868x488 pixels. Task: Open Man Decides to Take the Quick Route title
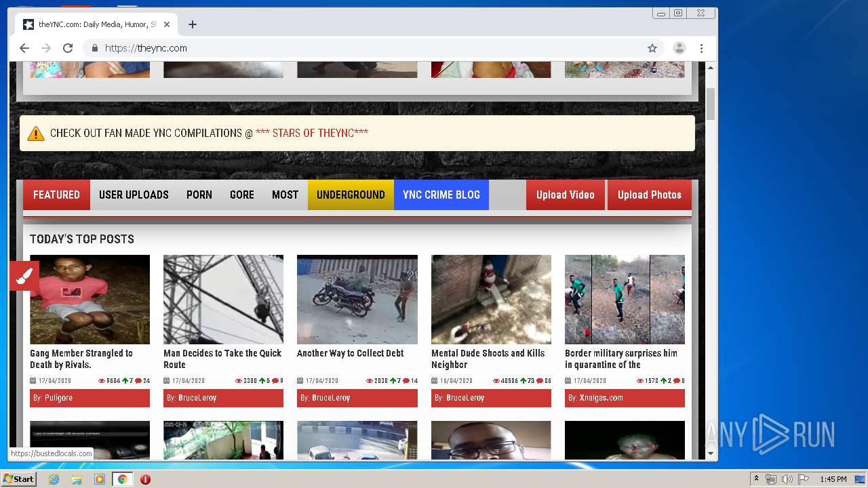coord(222,359)
